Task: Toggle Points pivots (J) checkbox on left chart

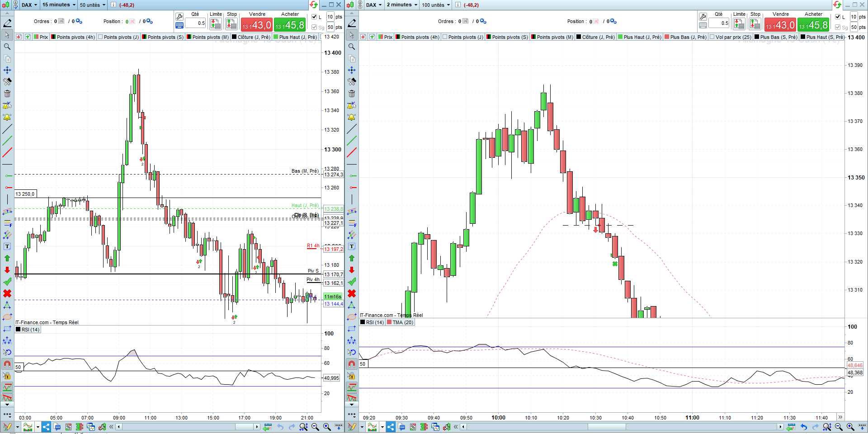Action: (x=100, y=37)
